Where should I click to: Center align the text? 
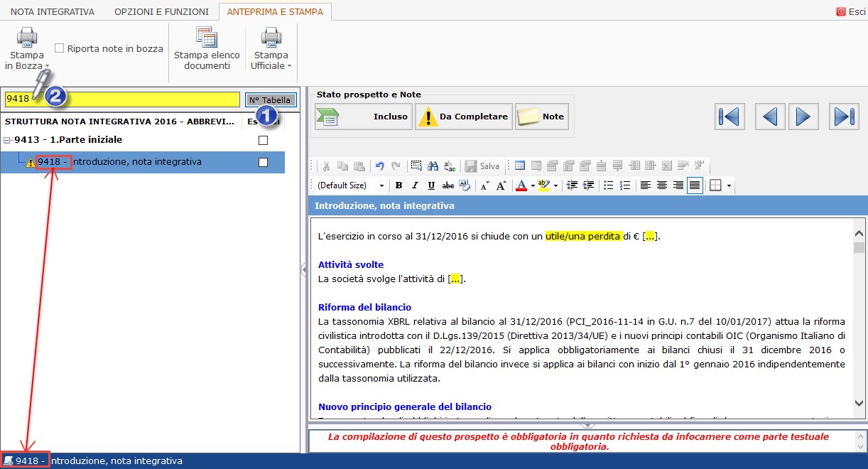tap(662, 185)
